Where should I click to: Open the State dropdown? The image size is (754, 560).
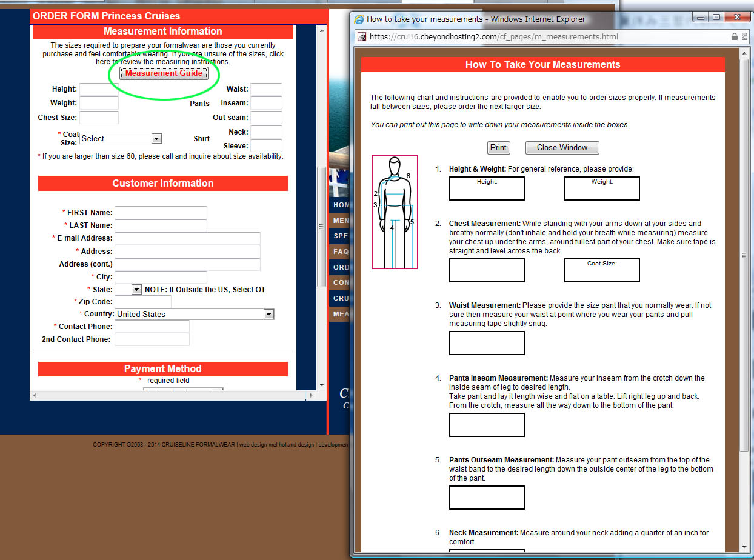pos(128,290)
